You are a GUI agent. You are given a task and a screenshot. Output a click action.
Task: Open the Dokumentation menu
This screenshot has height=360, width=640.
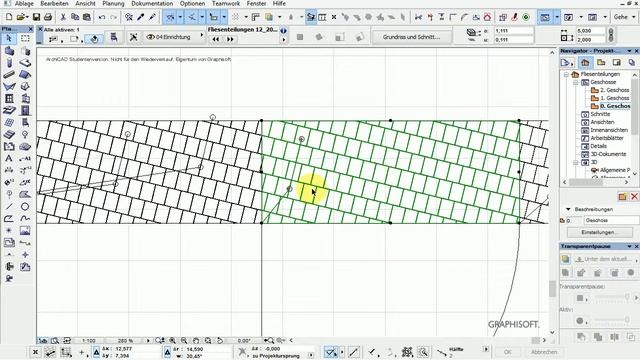(152, 4)
